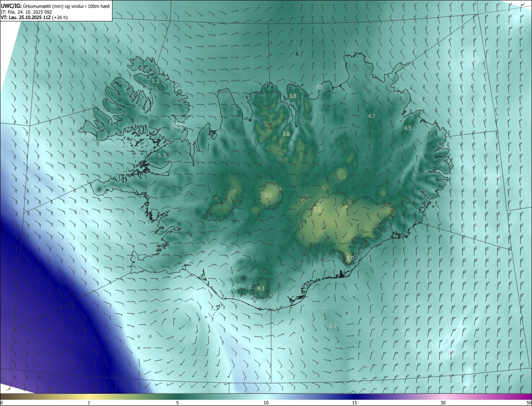
Task: Click the 2.7 value on the large glacier
Action: 317,210
